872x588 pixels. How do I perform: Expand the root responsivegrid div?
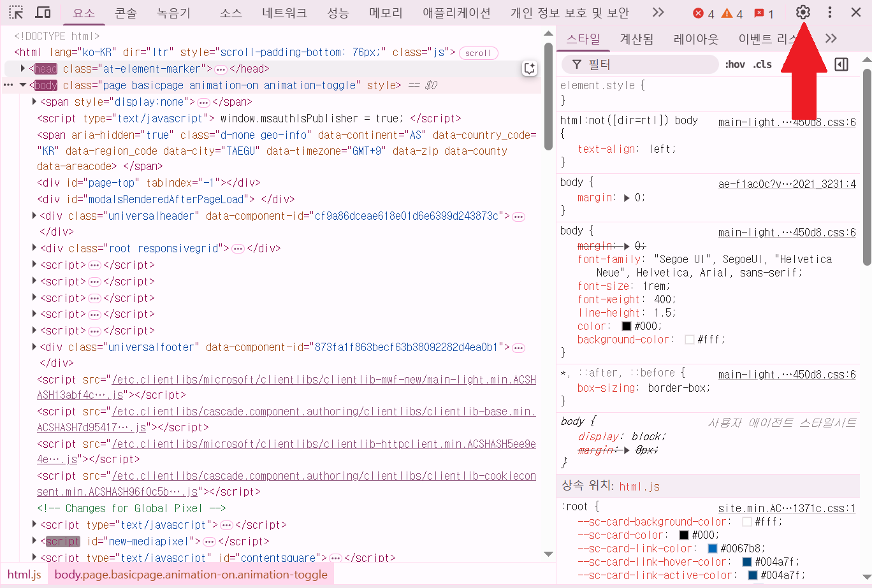click(34, 248)
